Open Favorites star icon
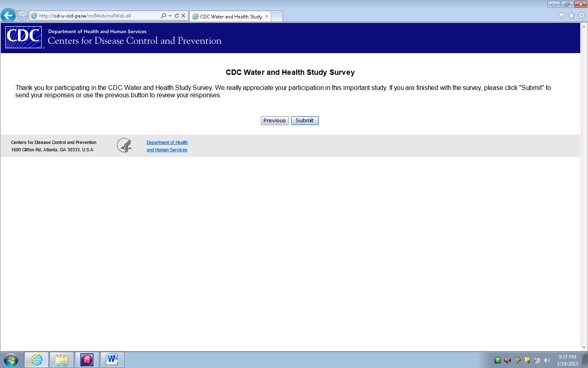 point(571,16)
